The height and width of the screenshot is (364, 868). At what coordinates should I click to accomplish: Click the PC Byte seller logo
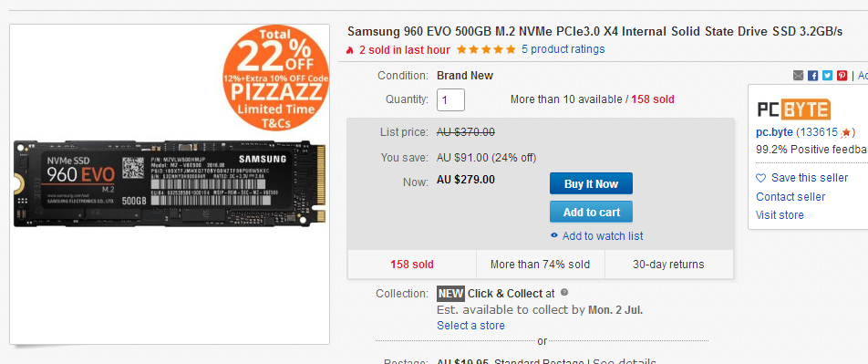794,109
